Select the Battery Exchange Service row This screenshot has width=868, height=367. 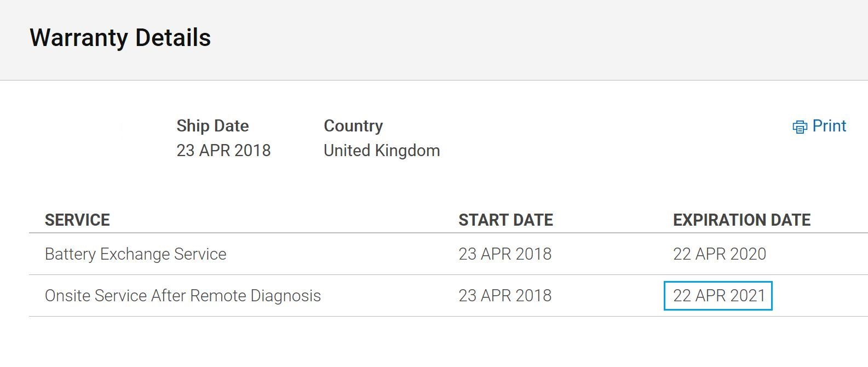point(449,254)
